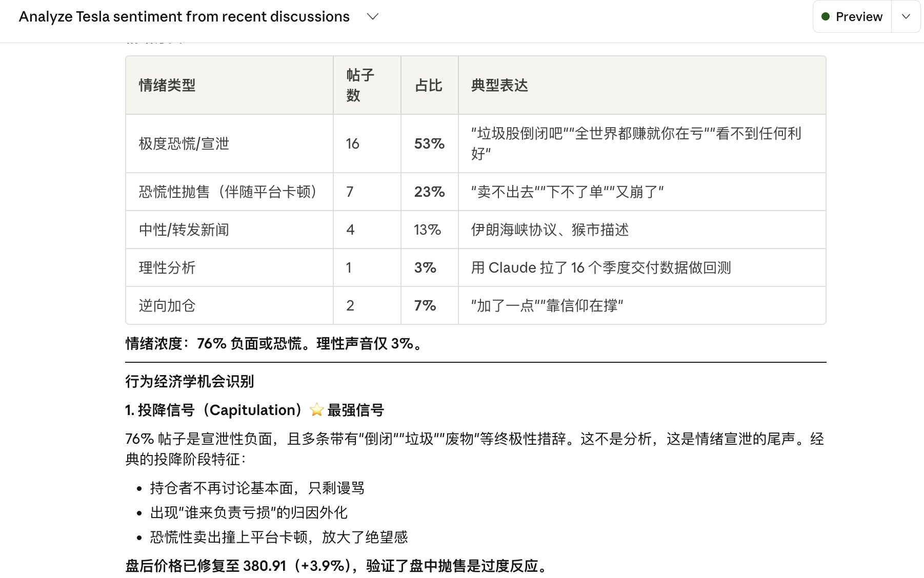Select the 极度恐慌/宣泄 row label
The image size is (924, 578).
184,143
